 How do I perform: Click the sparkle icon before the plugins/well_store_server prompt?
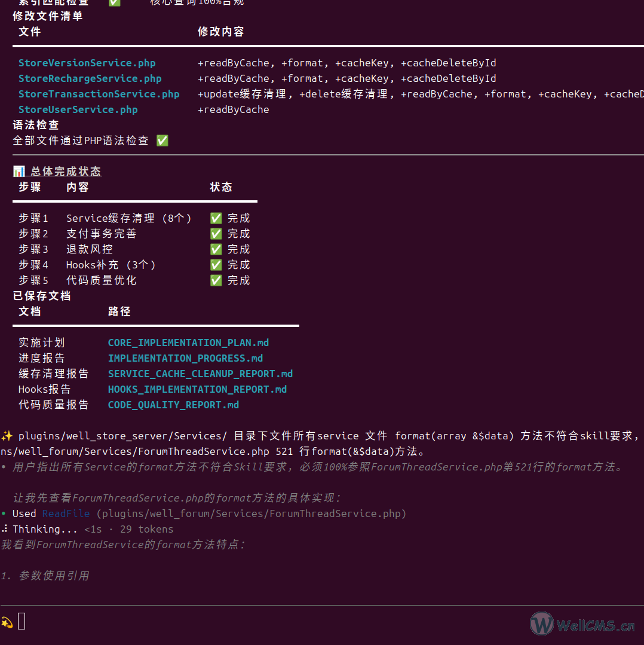(7, 436)
